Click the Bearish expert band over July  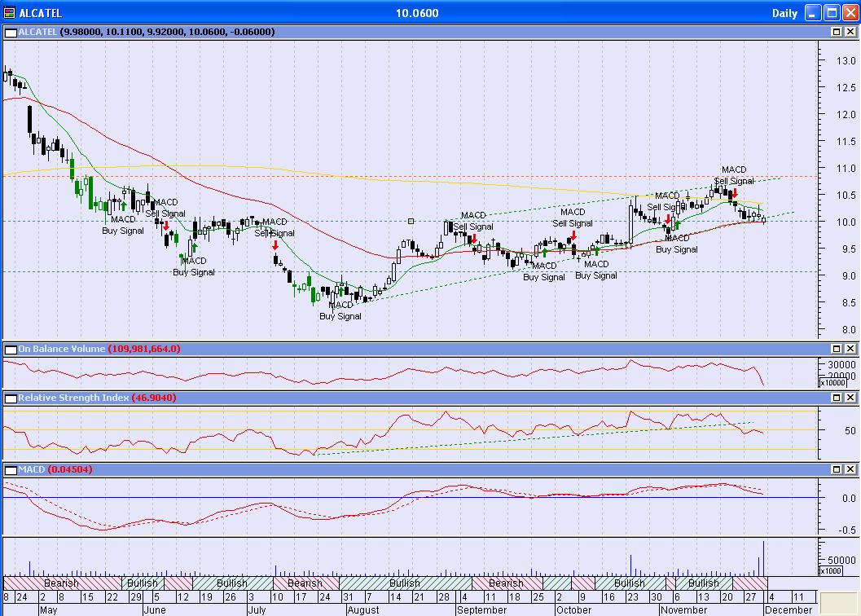tap(305, 583)
